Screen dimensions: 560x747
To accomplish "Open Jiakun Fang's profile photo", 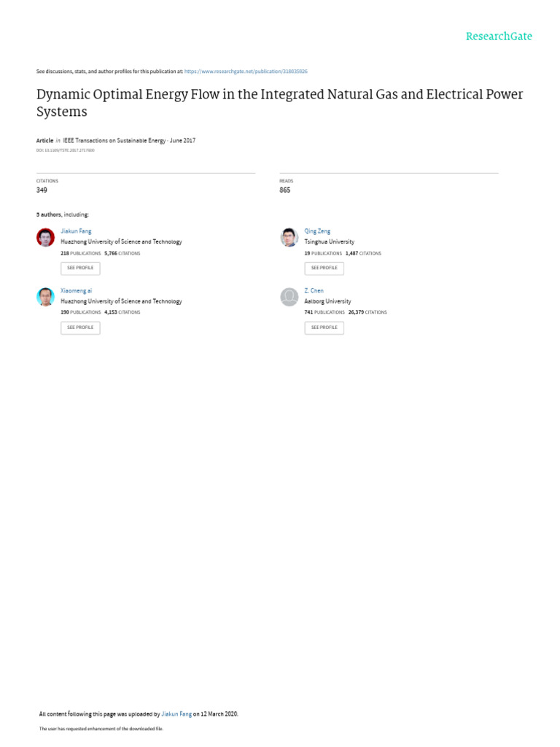I will pos(45,237).
